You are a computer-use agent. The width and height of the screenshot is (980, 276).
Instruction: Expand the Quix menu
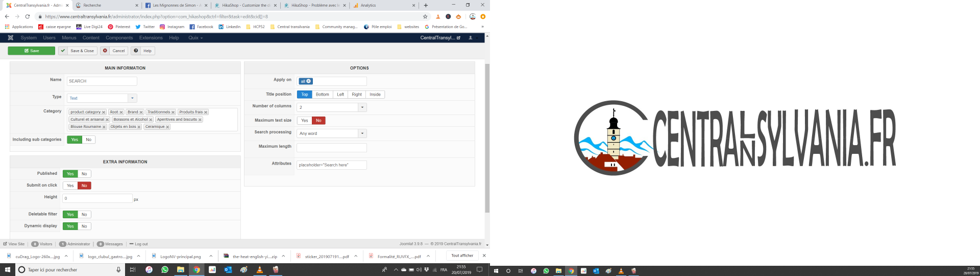tap(195, 38)
